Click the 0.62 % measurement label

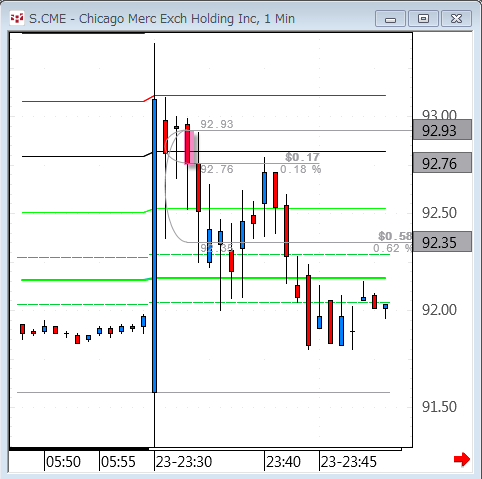(x=393, y=248)
